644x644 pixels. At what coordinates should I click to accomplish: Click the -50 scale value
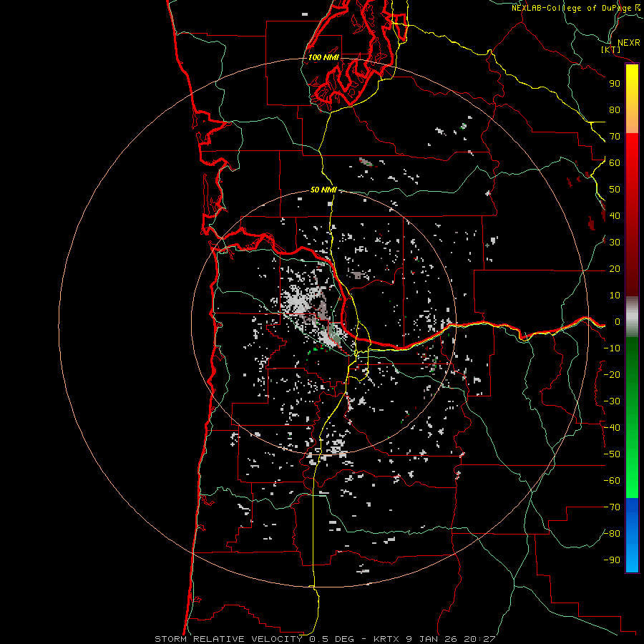click(612, 454)
